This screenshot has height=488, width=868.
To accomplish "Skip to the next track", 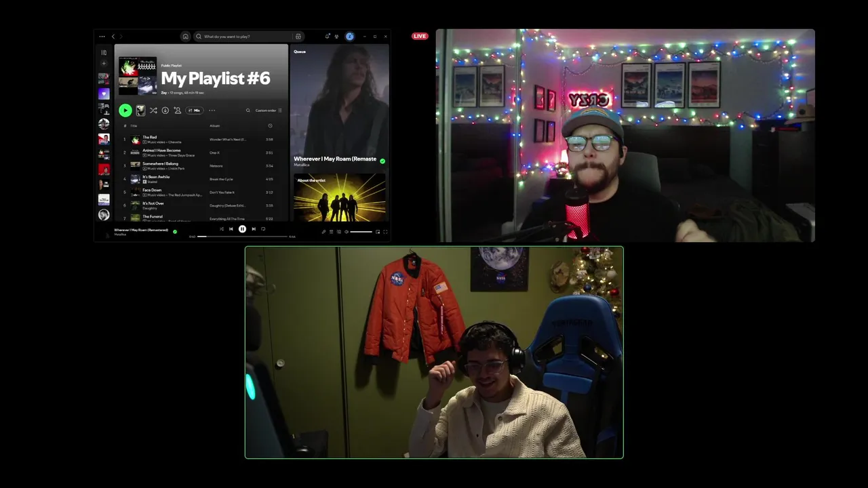I will (x=254, y=229).
